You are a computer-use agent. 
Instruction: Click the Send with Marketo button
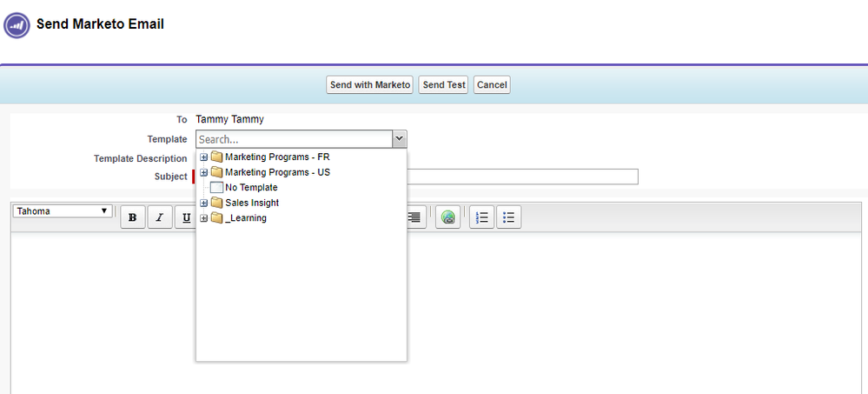pos(370,84)
